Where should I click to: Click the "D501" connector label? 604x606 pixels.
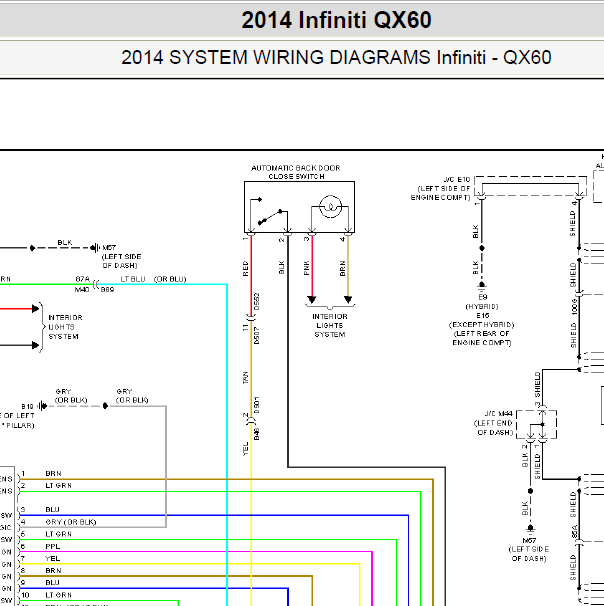coord(257,405)
